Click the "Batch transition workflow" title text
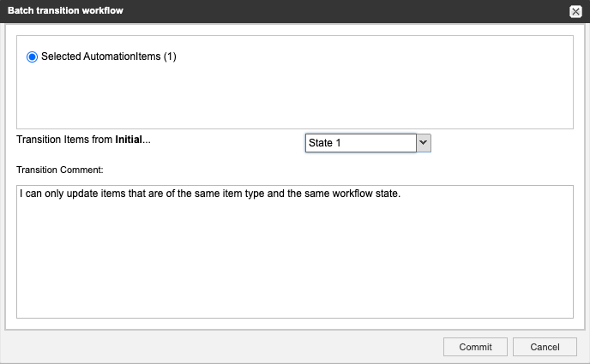590x364 pixels. [x=64, y=10]
